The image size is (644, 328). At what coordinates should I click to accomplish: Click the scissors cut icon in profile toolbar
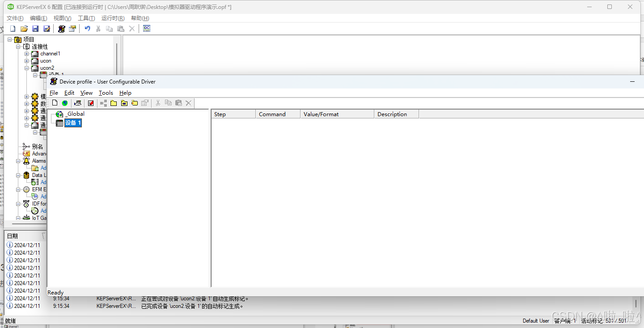(x=158, y=103)
